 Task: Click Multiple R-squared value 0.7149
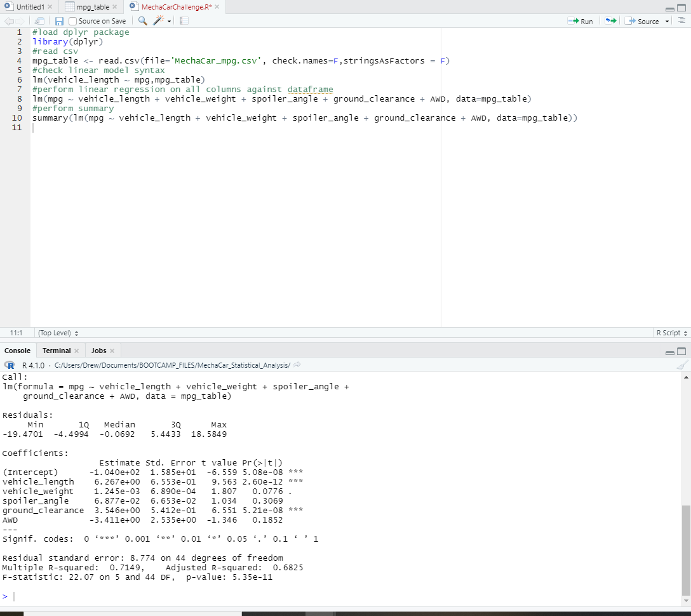click(124, 568)
